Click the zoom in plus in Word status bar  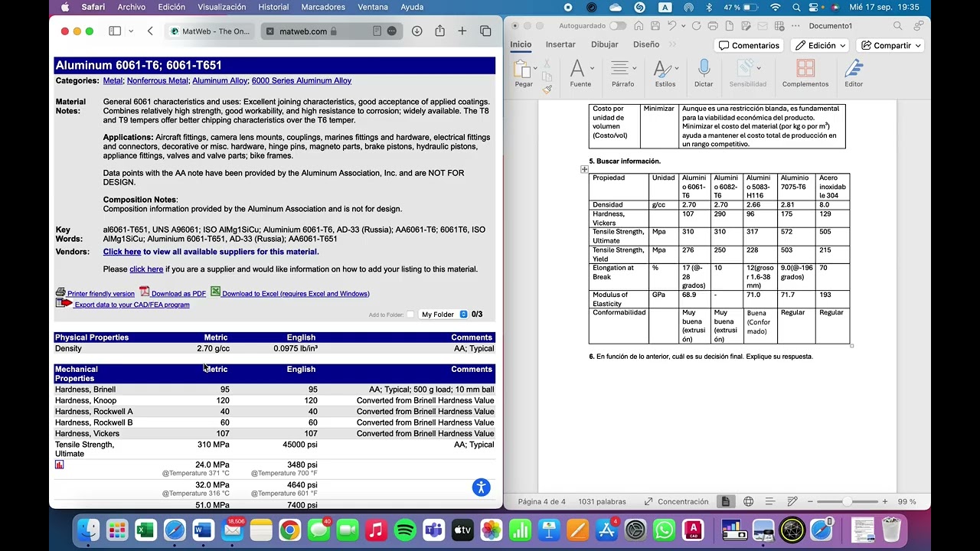[x=884, y=502]
